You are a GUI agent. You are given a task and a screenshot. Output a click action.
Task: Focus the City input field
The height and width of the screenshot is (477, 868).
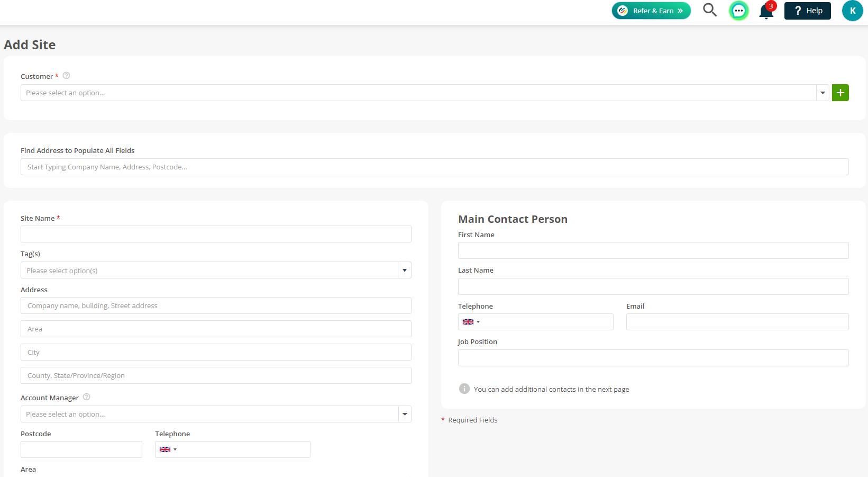216,352
